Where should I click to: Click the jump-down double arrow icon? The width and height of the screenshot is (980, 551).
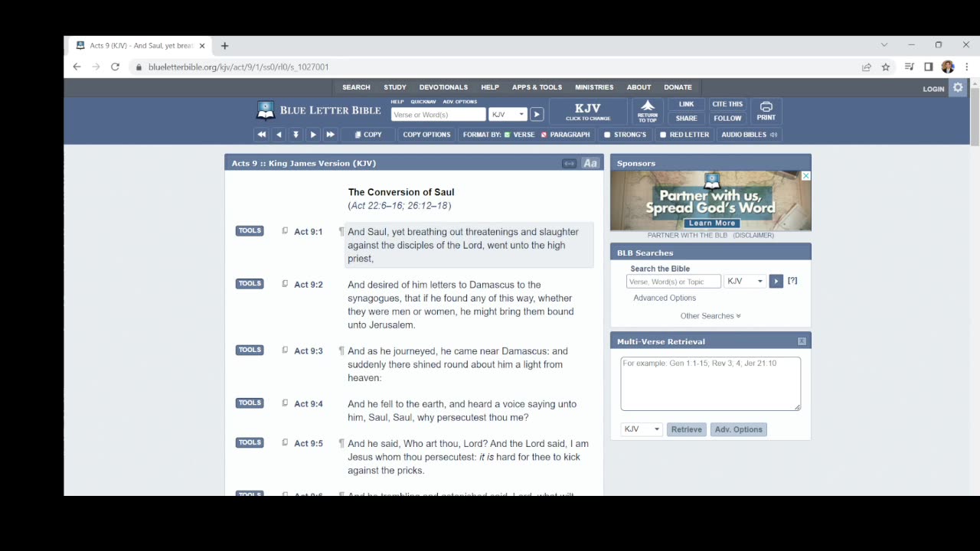(x=296, y=135)
